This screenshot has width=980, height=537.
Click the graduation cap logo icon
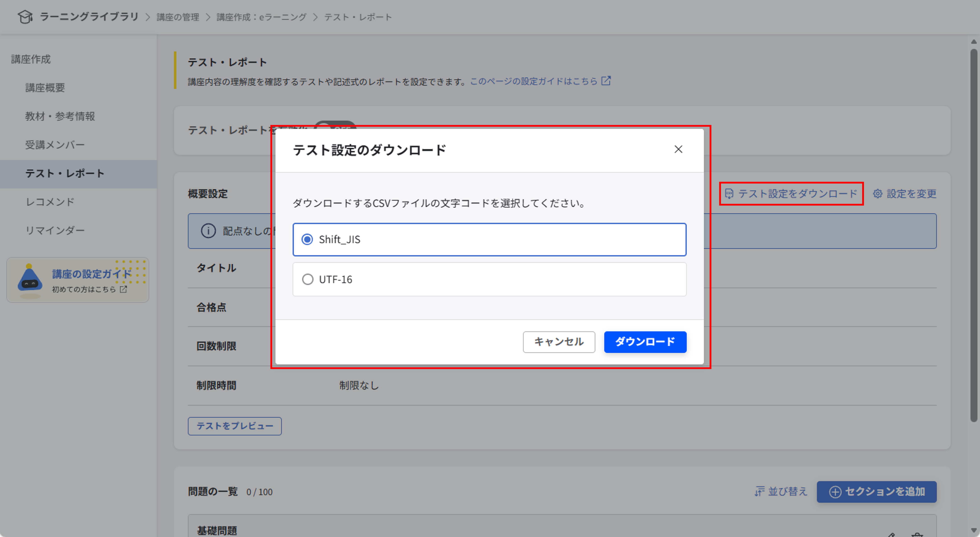(x=25, y=17)
